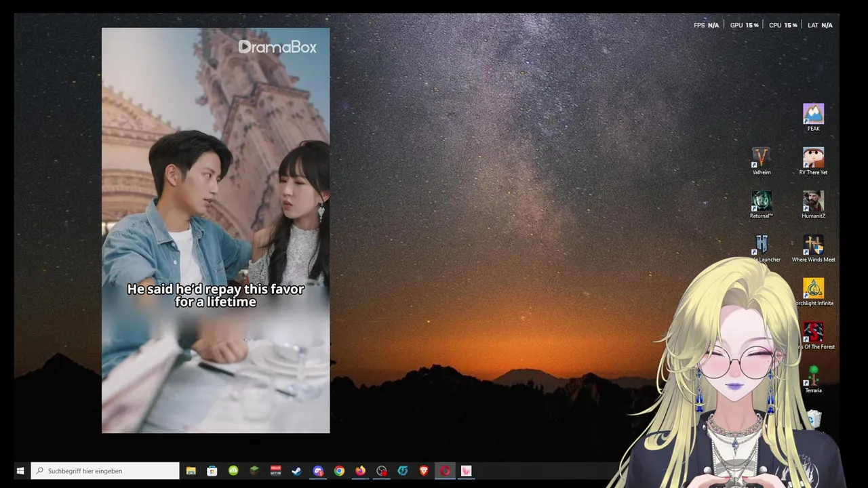The image size is (868, 488).
Task: Select the Returnal desktop shortcut
Action: tap(762, 205)
